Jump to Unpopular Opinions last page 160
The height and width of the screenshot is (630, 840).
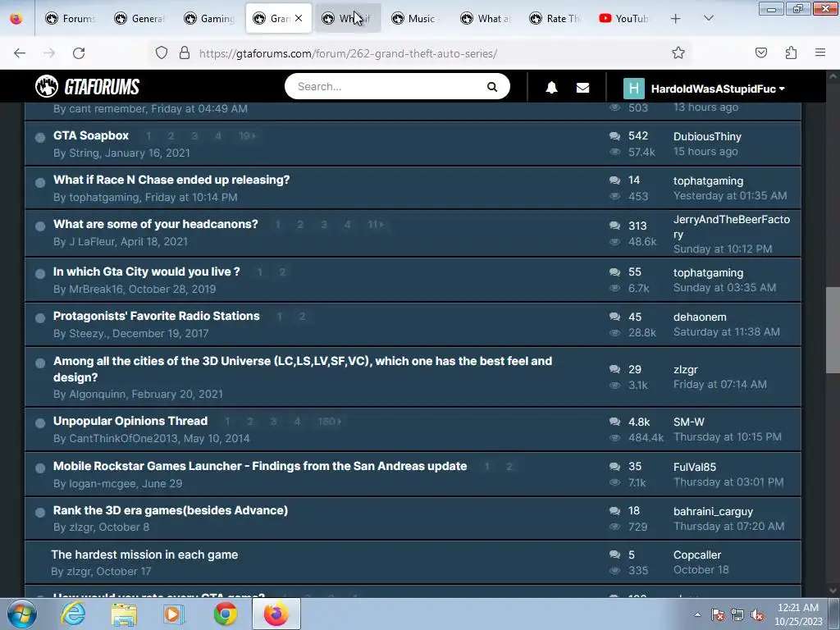pos(329,422)
